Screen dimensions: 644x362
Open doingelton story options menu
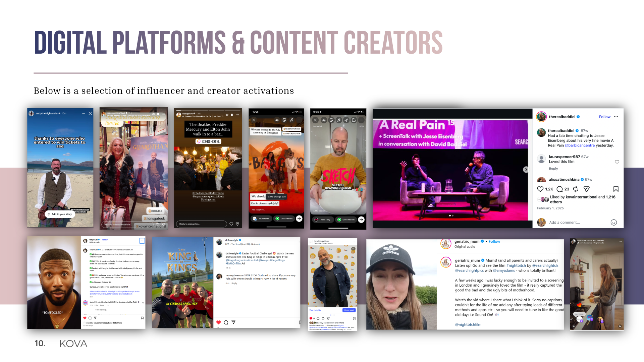(x=237, y=115)
